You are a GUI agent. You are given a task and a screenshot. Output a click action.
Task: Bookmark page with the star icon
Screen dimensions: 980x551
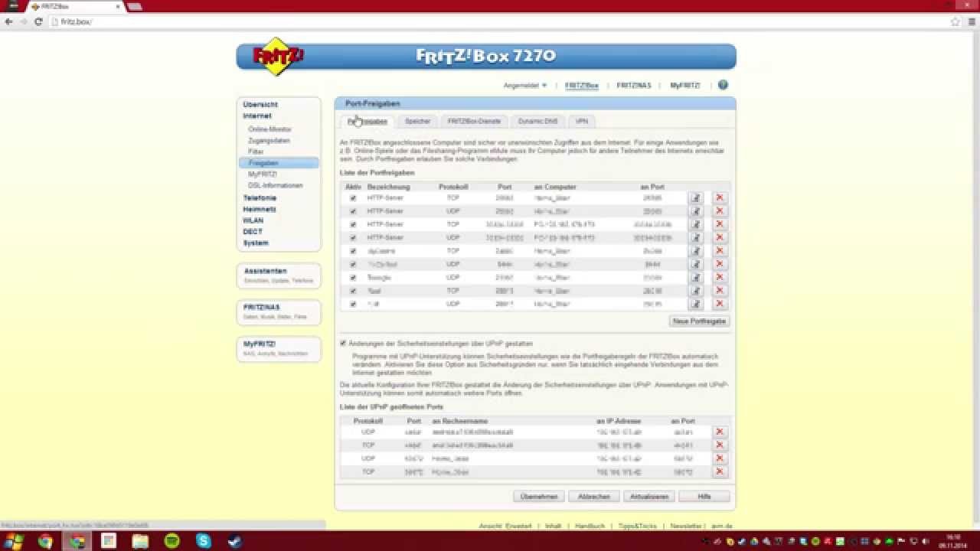point(955,21)
